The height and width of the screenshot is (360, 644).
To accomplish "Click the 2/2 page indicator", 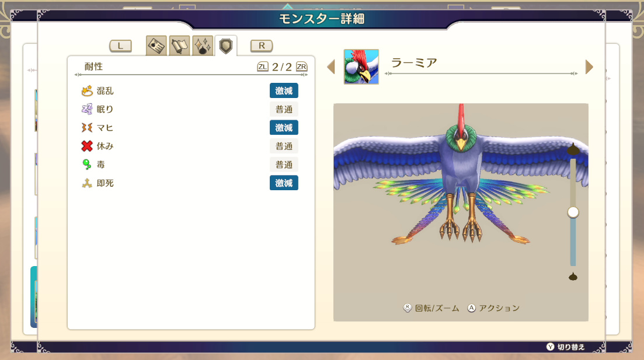I will (x=282, y=67).
